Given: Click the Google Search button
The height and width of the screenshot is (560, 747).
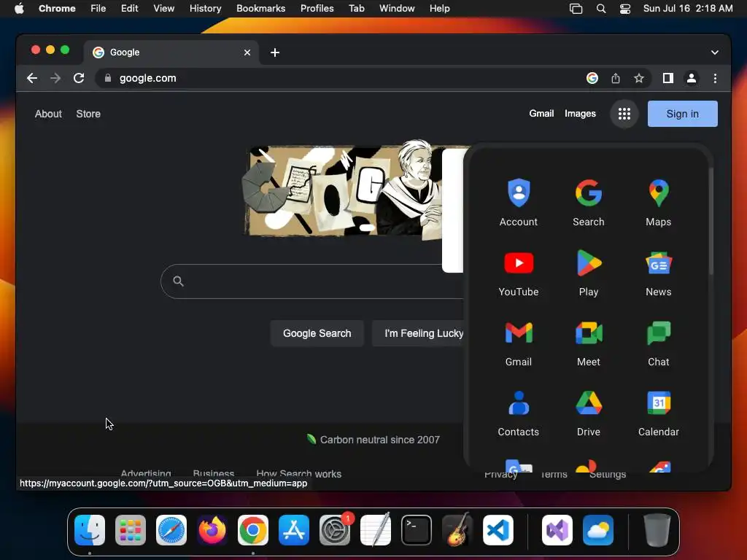Looking at the screenshot, I should [x=317, y=333].
